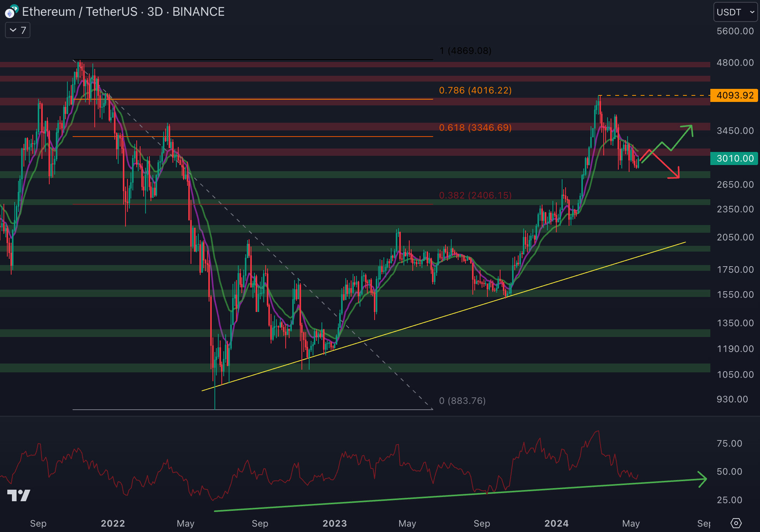760x532 pixels.
Task: Select the 0.382 (2406.15) Fibonacci label
Action: click(x=475, y=195)
